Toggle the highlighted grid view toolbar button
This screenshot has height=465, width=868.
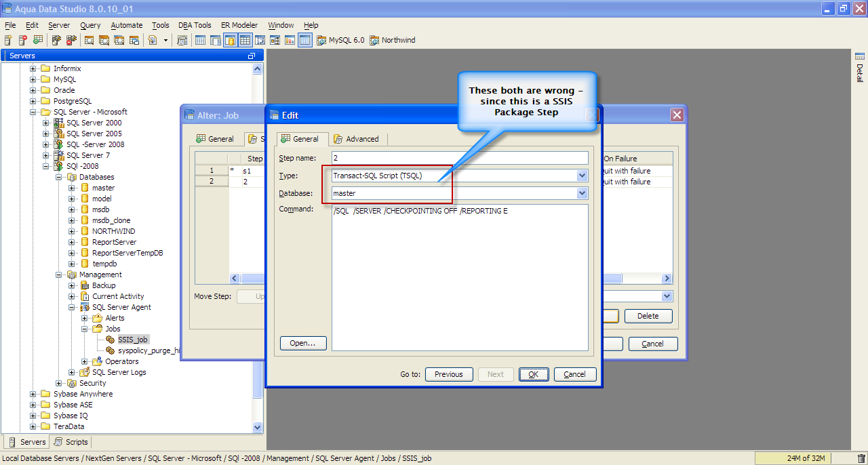click(245, 40)
